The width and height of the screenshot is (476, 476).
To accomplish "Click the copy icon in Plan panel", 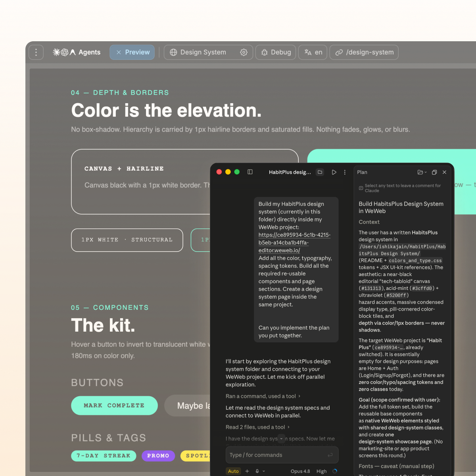I will 434,172.
